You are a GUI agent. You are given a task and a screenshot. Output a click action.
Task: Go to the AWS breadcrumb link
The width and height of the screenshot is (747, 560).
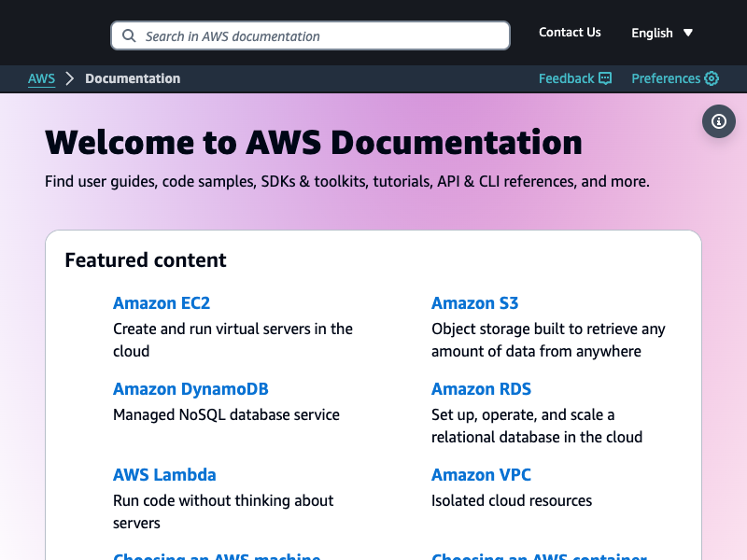(41, 78)
